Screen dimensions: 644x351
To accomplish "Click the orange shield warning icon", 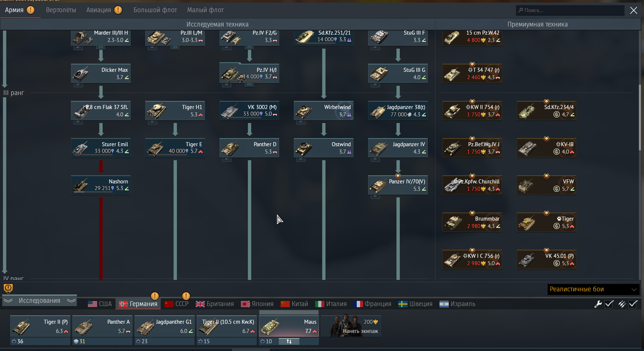I will point(8,288).
